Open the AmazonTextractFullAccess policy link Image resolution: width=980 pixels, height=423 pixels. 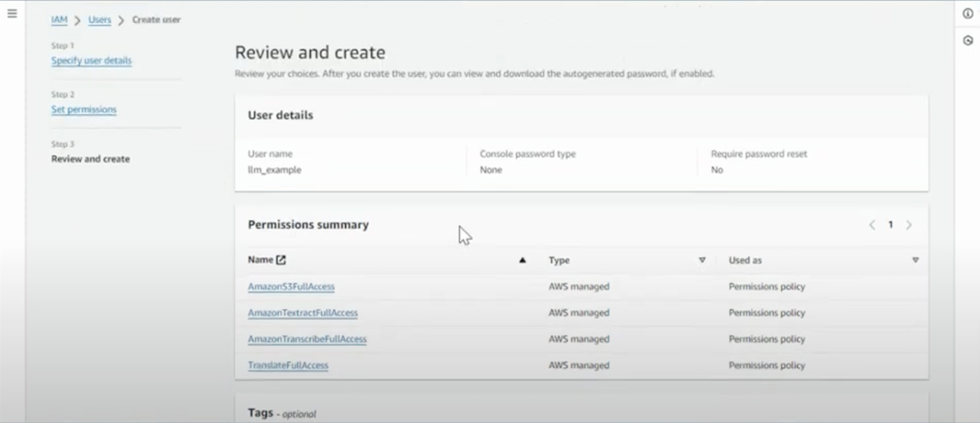[x=302, y=313]
